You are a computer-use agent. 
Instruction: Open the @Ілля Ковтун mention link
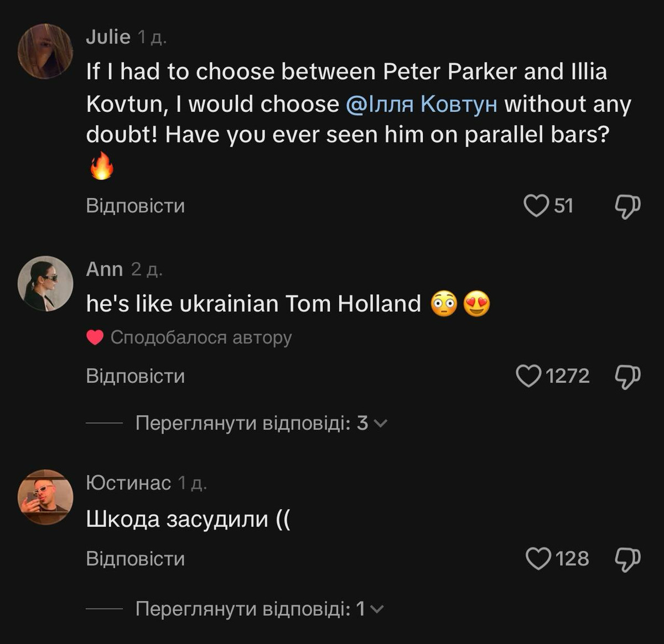[421, 104]
